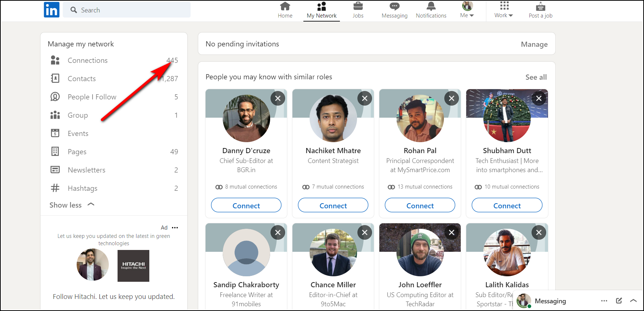Click the LinkedIn logo icon
The width and height of the screenshot is (644, 311).
coord(51,10)
